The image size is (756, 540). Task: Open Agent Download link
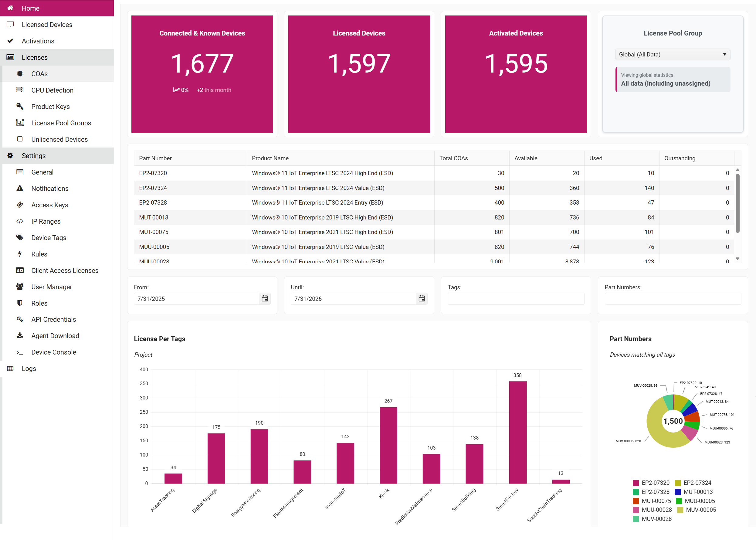[x=58, y=335]
